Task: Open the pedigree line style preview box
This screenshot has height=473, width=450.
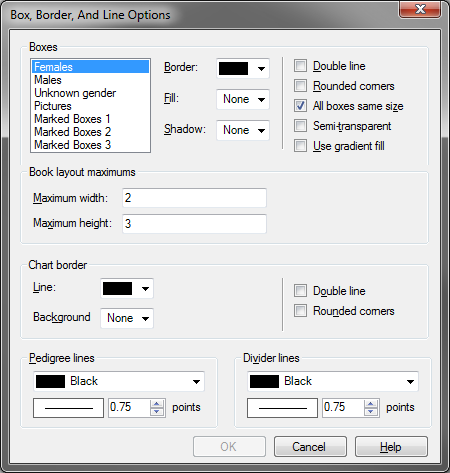Action: point(68,408)
